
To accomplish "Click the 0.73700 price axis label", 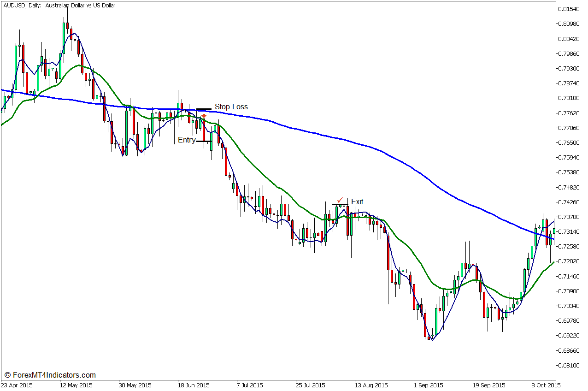I will click(569, 217).
